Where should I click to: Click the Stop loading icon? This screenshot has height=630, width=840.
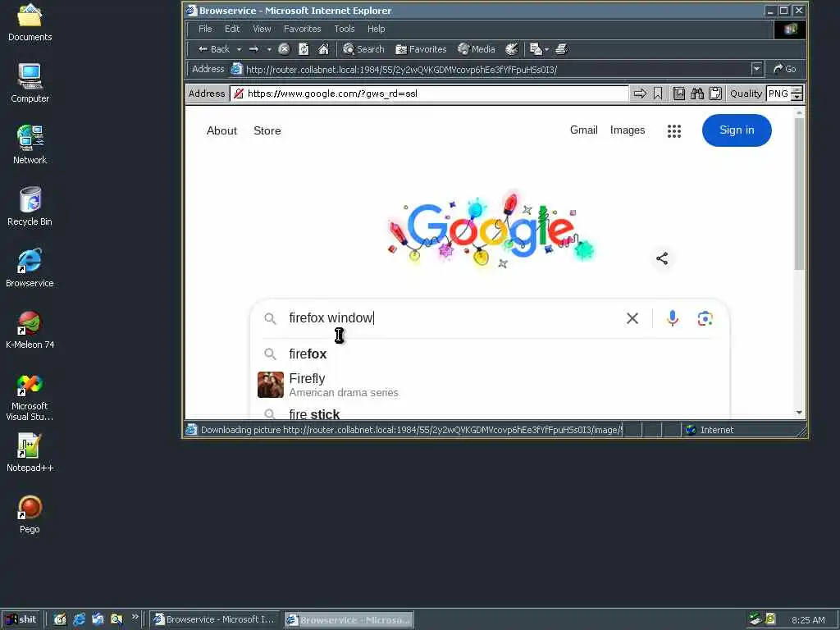[x=284, y=49]
